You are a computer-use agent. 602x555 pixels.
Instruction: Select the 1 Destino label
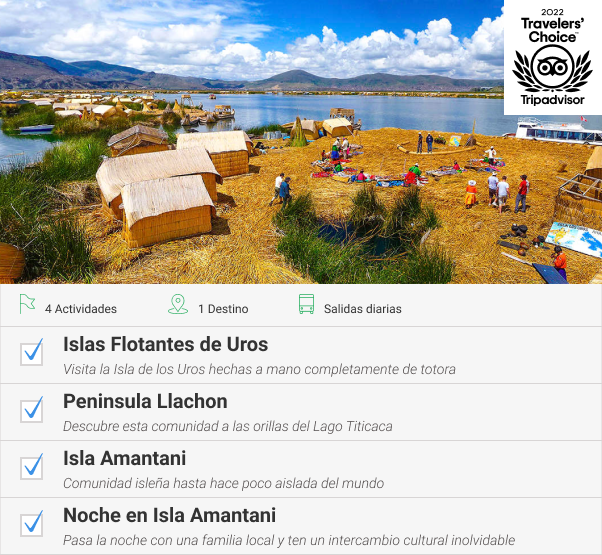(223, 309)
